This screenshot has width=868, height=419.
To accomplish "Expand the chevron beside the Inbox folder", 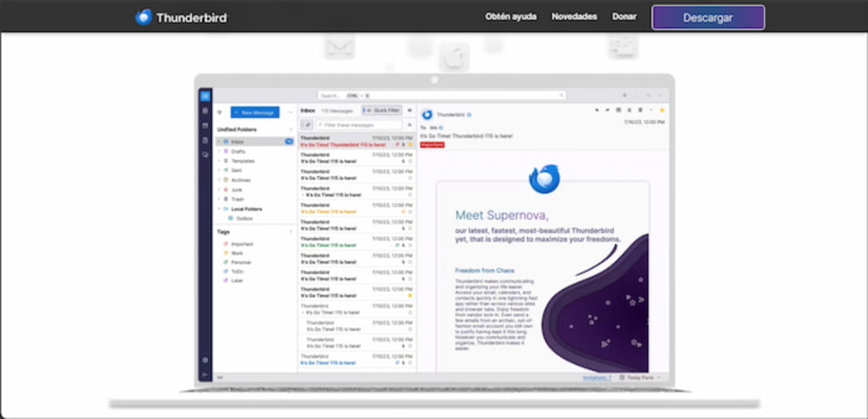I will (219, 142).
